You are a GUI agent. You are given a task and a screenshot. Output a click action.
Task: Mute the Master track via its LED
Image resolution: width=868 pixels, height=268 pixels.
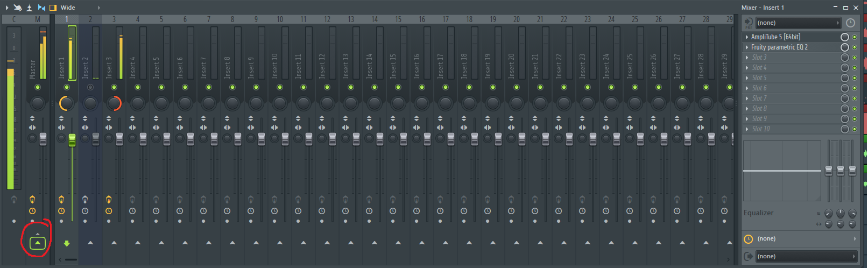38,87
